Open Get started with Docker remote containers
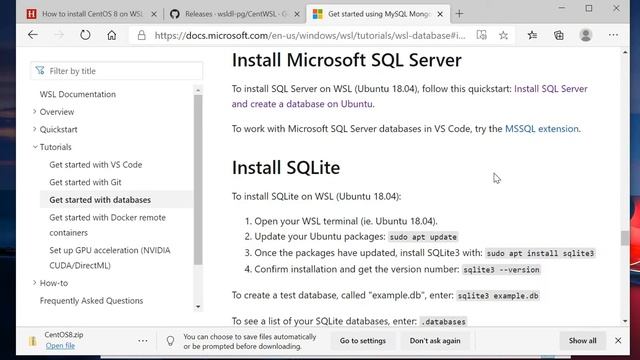Viewport: 640px width, 360px height. coord(107,225)
